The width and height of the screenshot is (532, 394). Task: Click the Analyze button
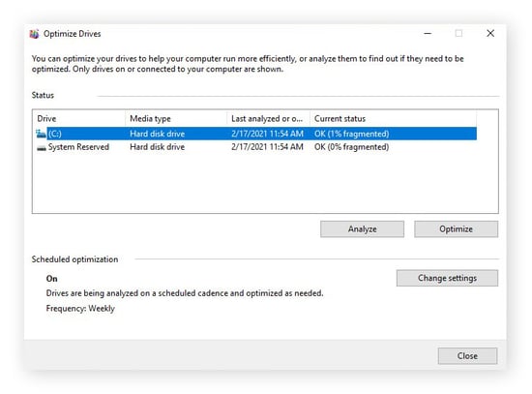pos(362,228)
